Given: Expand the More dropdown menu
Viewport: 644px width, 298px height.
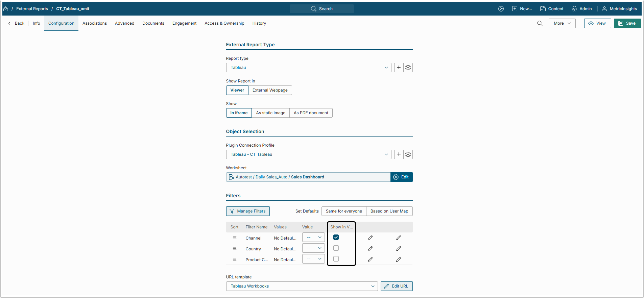Looking at the screenshot, I should pyautogui.click(x=562, y=23).
